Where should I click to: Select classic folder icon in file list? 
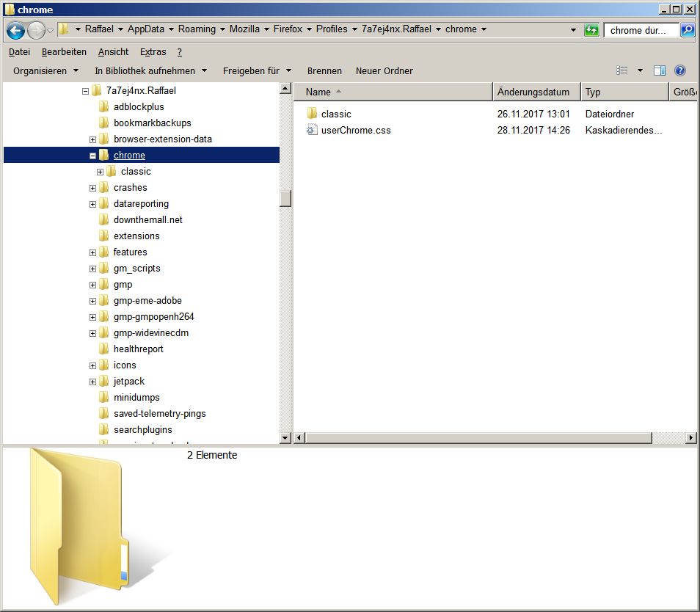312,114
